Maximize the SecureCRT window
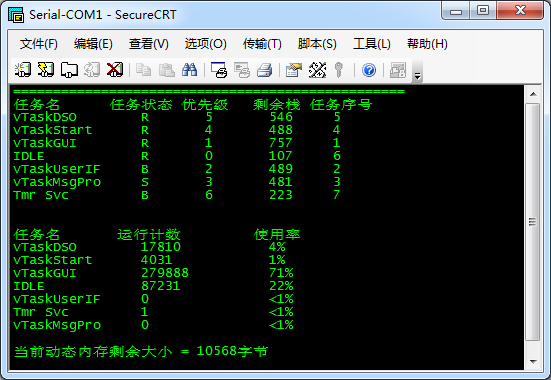551x380 pixels. [483, 11]
